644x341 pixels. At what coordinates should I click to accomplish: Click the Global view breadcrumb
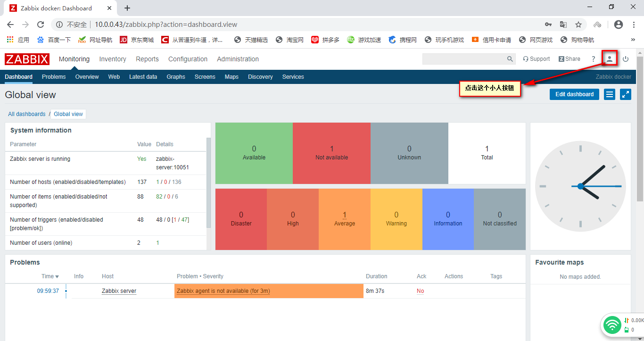coord(68,114)
